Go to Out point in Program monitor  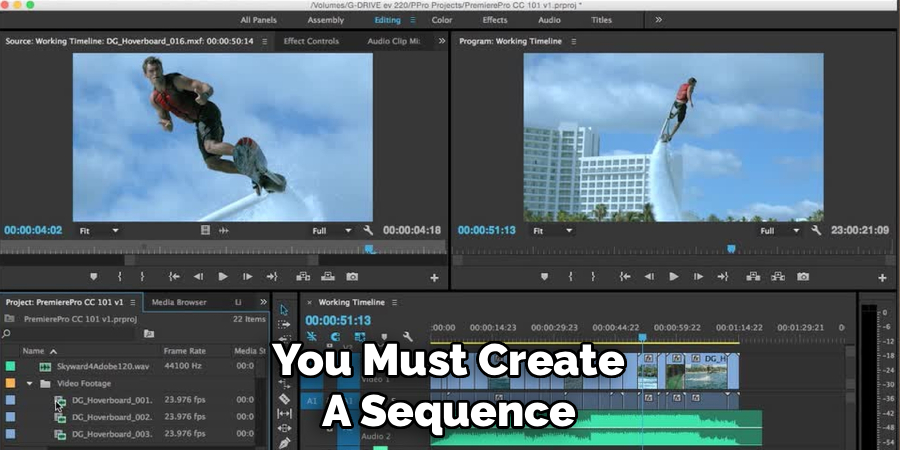[723, 277]
